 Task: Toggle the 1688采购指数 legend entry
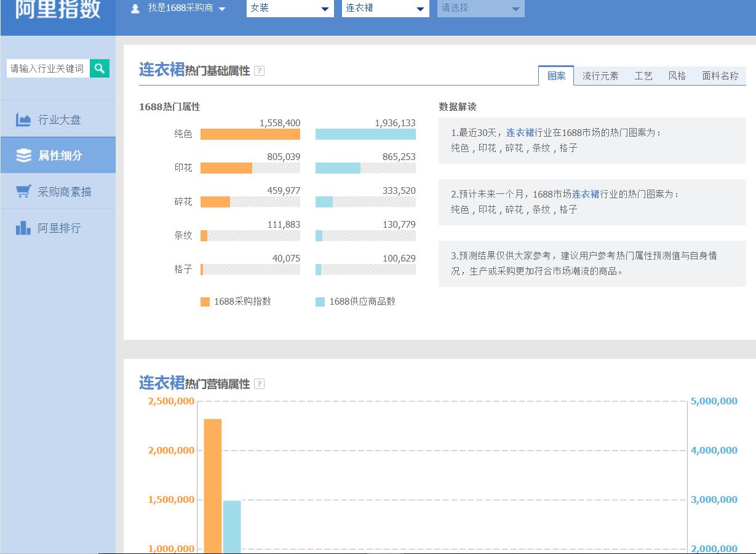(x=237, y=301)
